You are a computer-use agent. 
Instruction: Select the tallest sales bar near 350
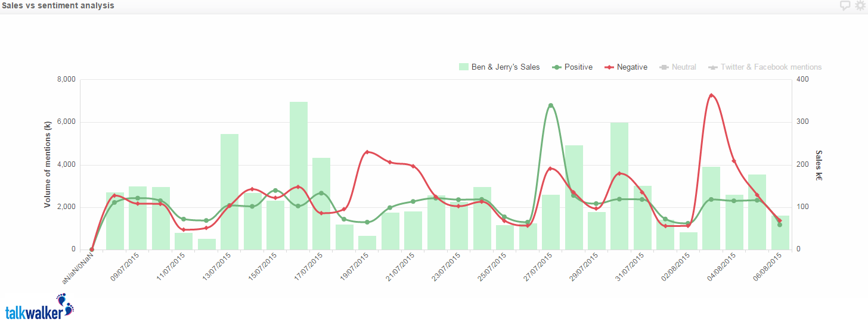[x=299, y=176]
